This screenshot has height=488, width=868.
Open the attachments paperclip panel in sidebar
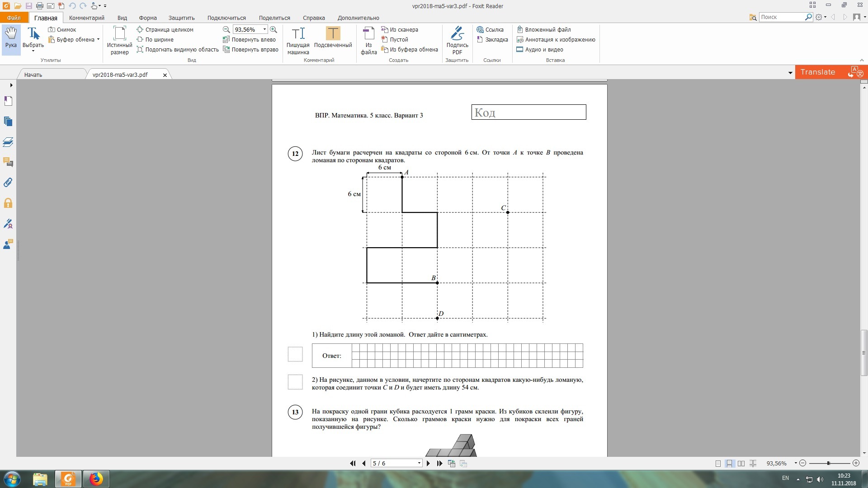point(8,183)
